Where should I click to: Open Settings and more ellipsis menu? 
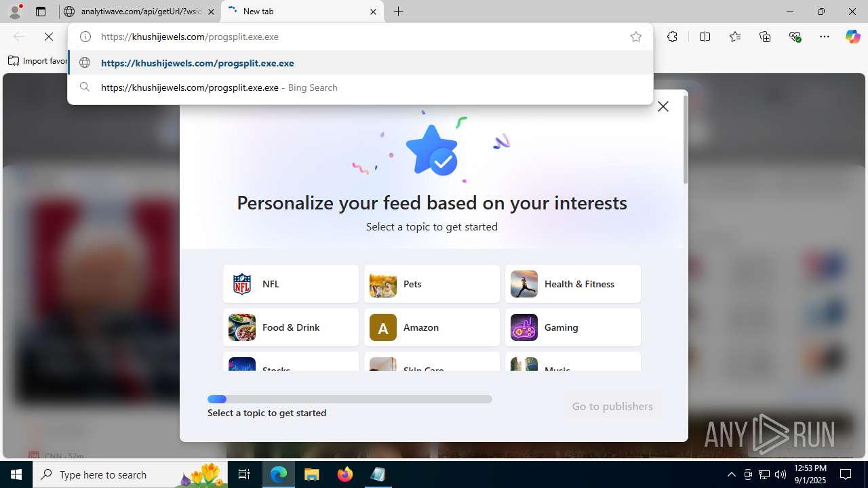pyautogui.click(x=825, y=37)
